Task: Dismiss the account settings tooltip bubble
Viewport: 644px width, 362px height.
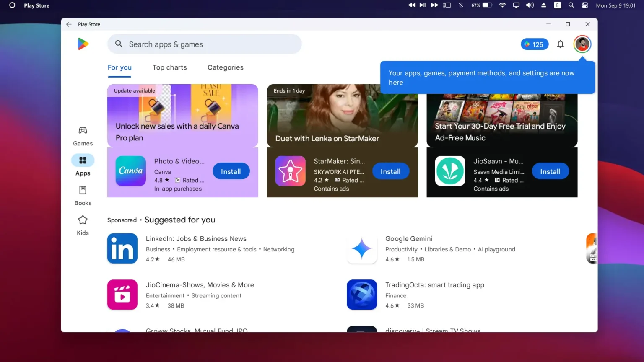Action: point(488,78)
